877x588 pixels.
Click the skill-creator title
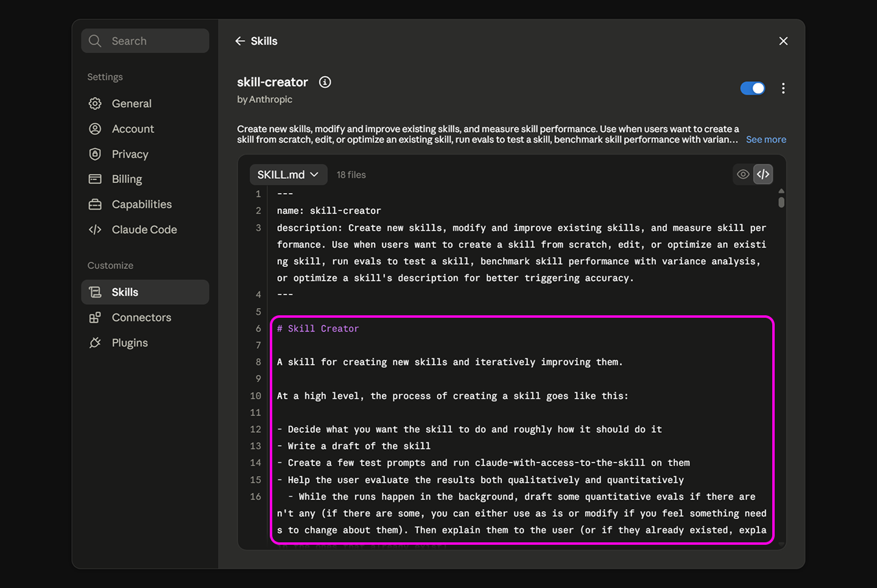coord(272,82)
